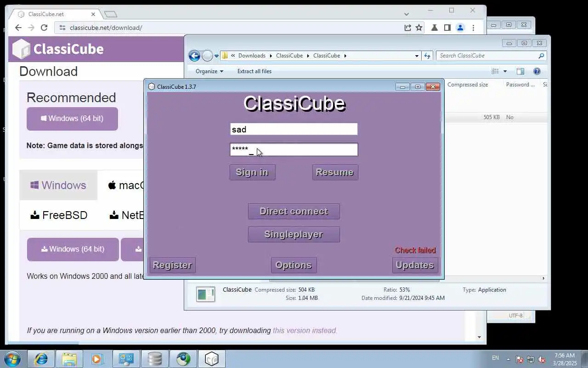This screenshot has width=588, height=368.
Task: Open Explorer view options dropdown arrow
Action: pyautogui.click(x=505, y=71)
